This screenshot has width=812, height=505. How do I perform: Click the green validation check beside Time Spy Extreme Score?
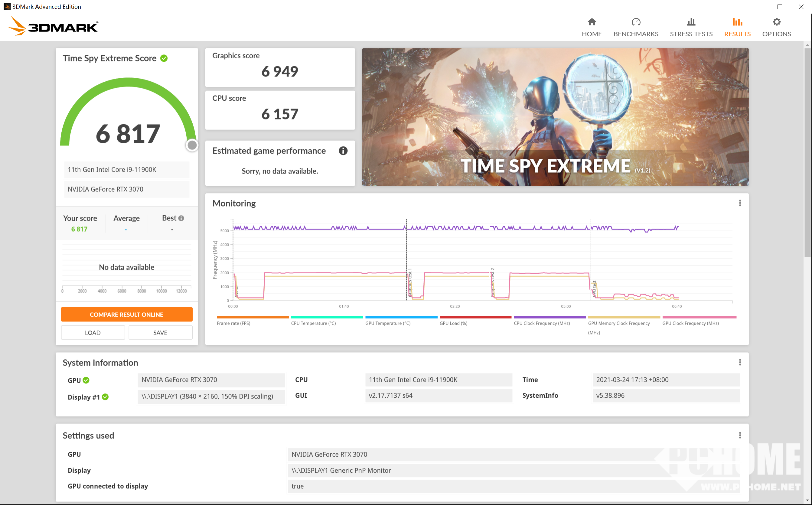point(164,58)
